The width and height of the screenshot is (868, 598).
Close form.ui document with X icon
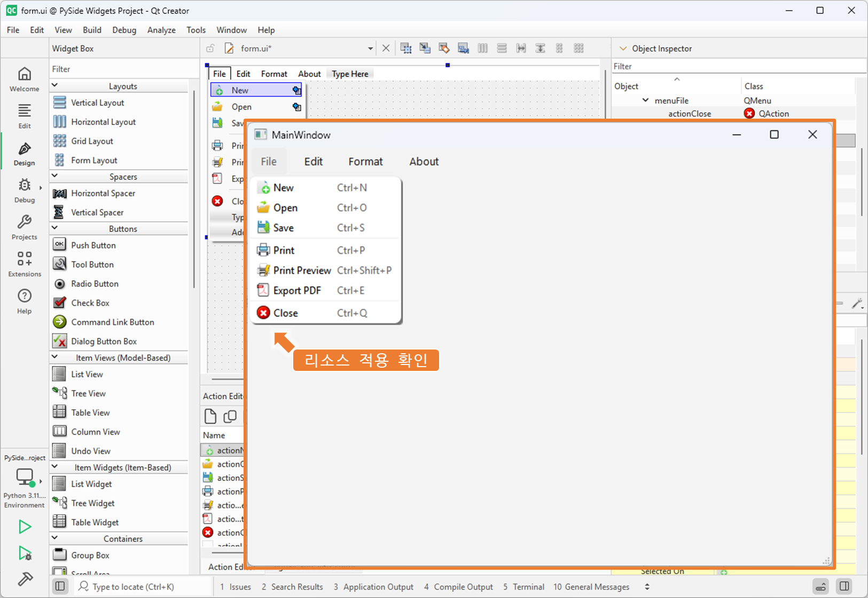(386, 49)
